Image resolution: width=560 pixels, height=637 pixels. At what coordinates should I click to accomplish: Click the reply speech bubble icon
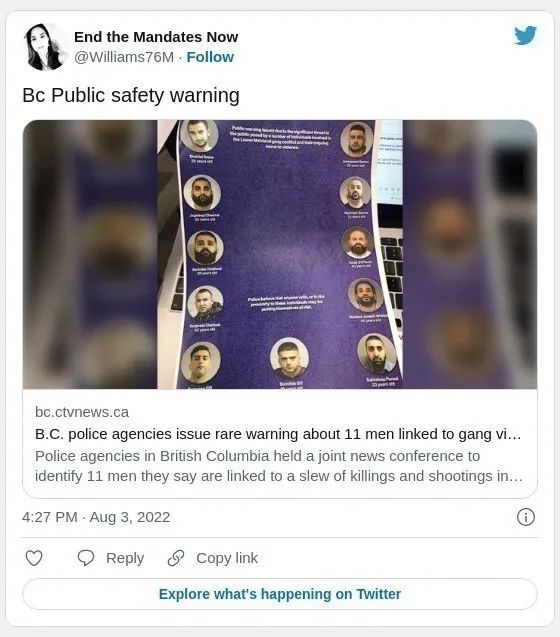pyautogui.click(x=86, y=558)
